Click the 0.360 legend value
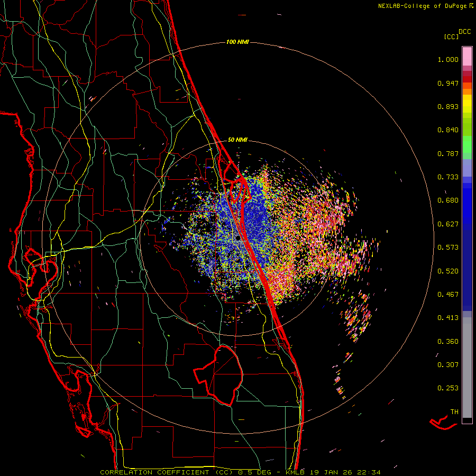 tap(448, 342)
